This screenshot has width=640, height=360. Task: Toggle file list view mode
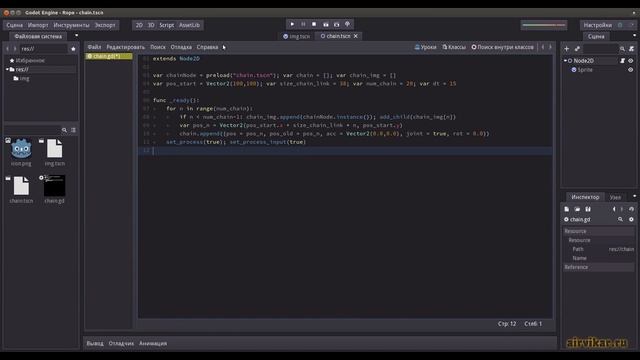[73, 130]
